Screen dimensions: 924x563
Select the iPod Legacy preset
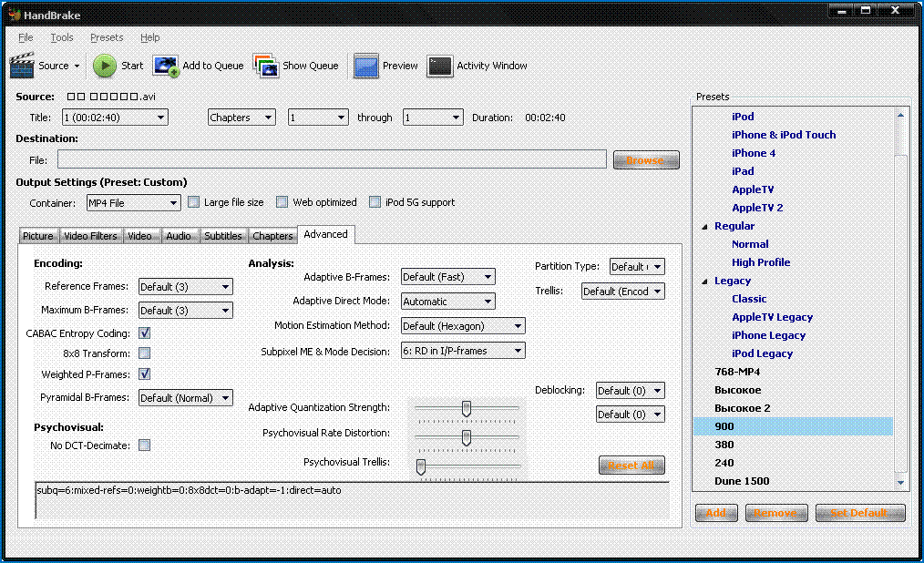click(x=762, y=353)
